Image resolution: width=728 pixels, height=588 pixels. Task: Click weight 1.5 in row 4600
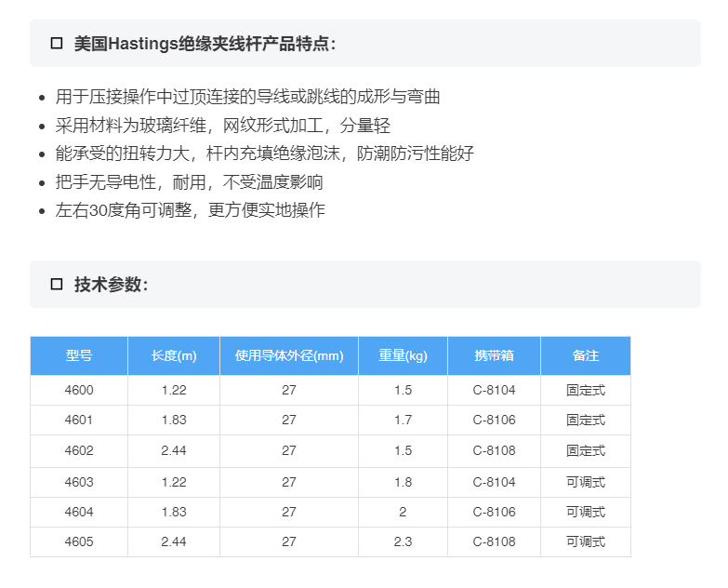[403, 390]
